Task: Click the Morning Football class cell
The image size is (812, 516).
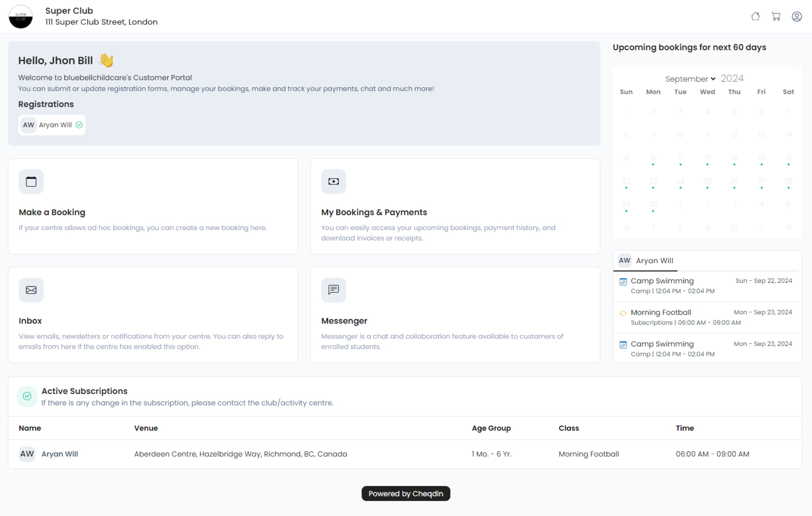Action: pos(589,454)
